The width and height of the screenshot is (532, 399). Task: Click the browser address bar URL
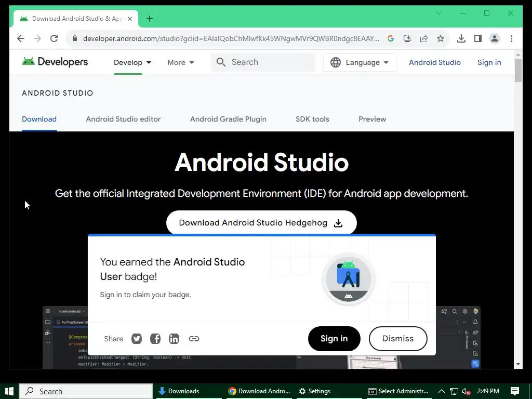[x=231, y=38]
